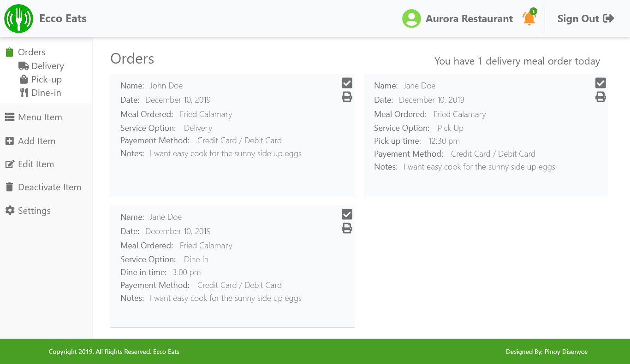The height and width of the screenshot is (364, 630).
Task: Open the Menu Item page
Action: pyautogui.click(x=40, y=117)
